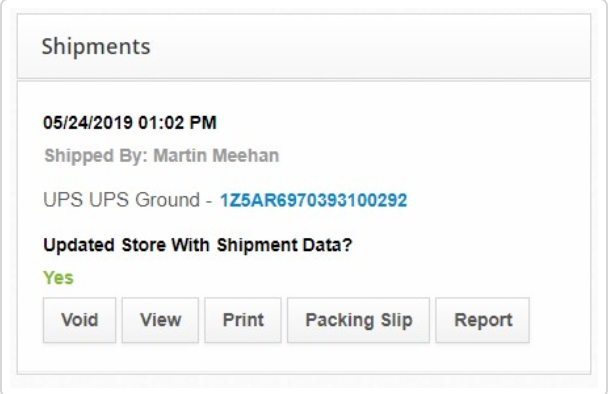Screen dimensions: 608x394
Task: Click the 01:02 PM shipment time
Action: coord(178,123)
